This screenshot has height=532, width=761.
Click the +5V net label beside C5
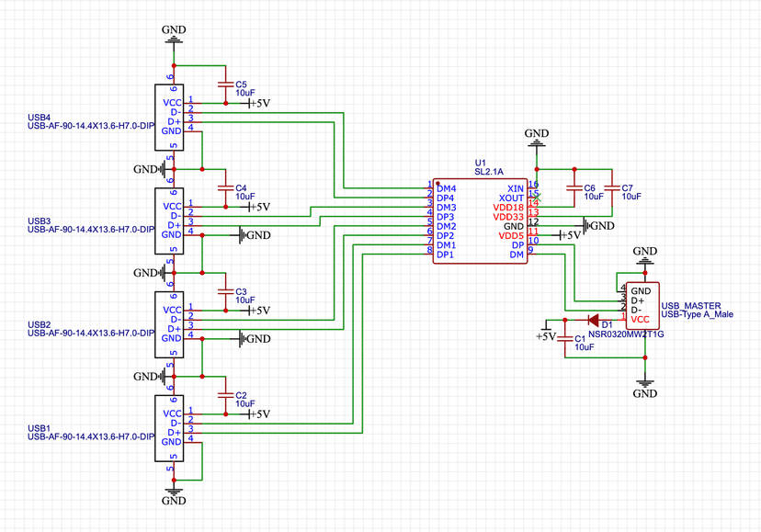(x=260, y=104)
